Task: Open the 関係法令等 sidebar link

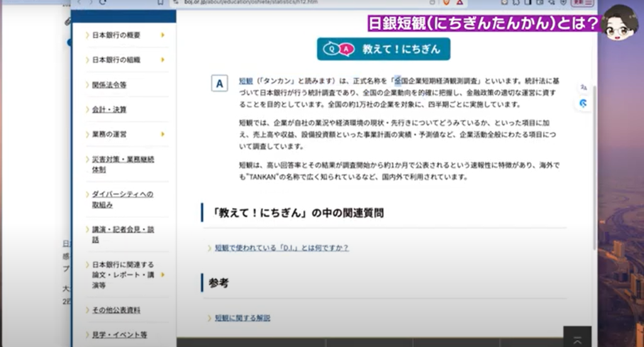Action: (109, 85)
